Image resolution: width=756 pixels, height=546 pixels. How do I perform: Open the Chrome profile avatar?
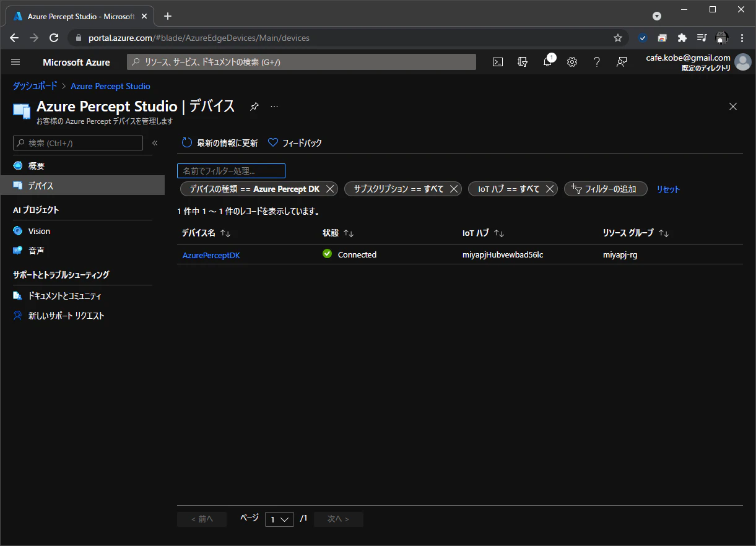point(722,38)
